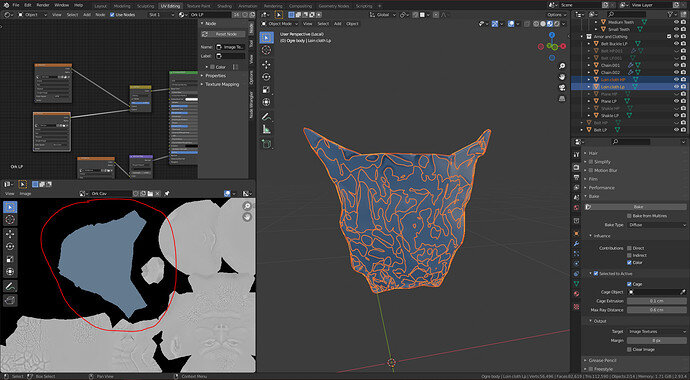Toggle Selected to Active checkbox
The image size is (690, 380).
(x=596, y=273)
